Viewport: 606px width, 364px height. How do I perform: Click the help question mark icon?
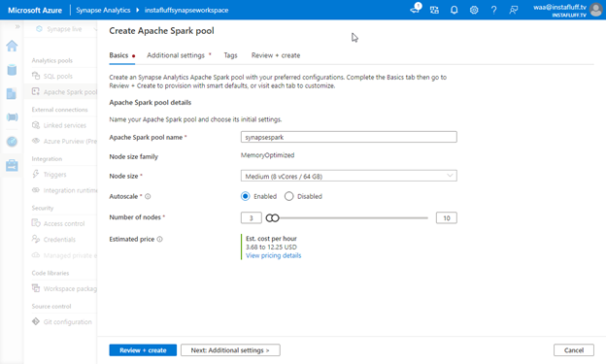493,10
